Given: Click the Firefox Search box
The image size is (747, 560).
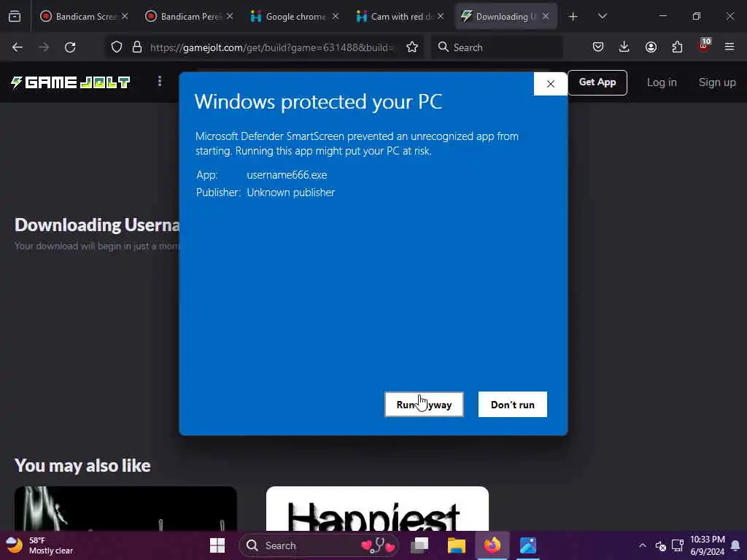Looking at the screenshot, I should point(497,47).
